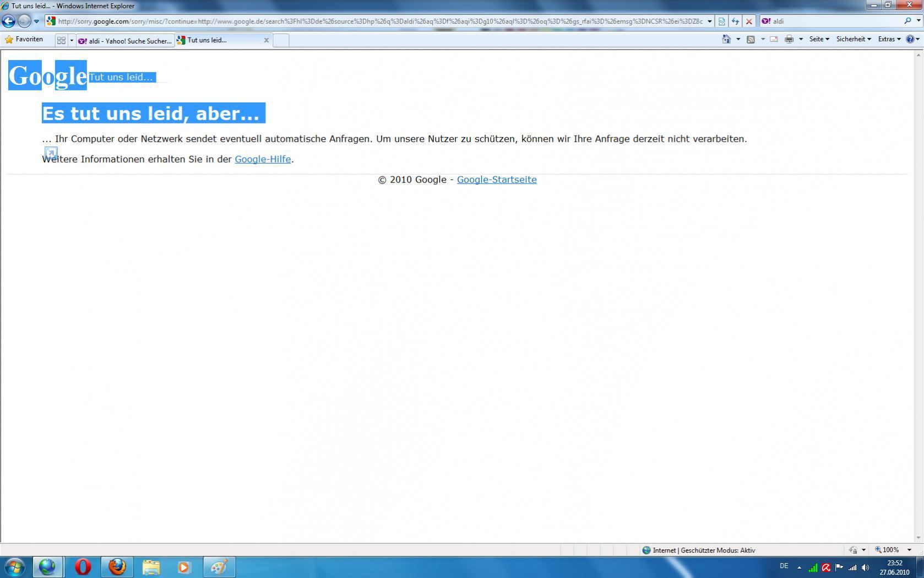Screen dimensions: 924x578
Task: Print the page with the printer icon
Action: (x=789, y=39)
